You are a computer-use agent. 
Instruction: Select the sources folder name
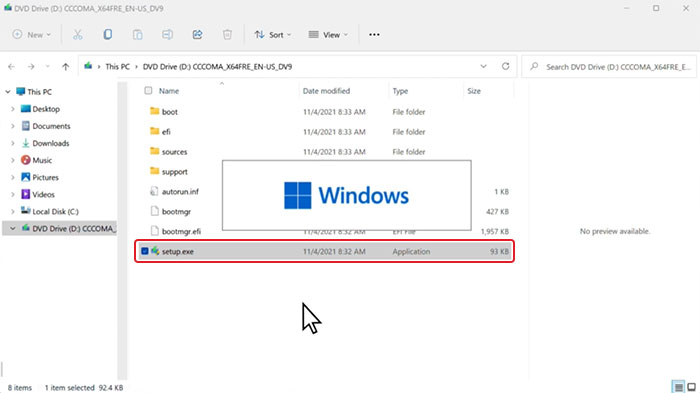coord(175,152)
